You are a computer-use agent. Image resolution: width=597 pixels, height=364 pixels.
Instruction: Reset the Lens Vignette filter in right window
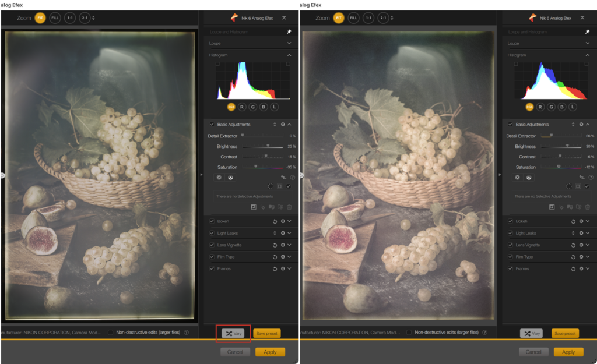tap(573, 245)
